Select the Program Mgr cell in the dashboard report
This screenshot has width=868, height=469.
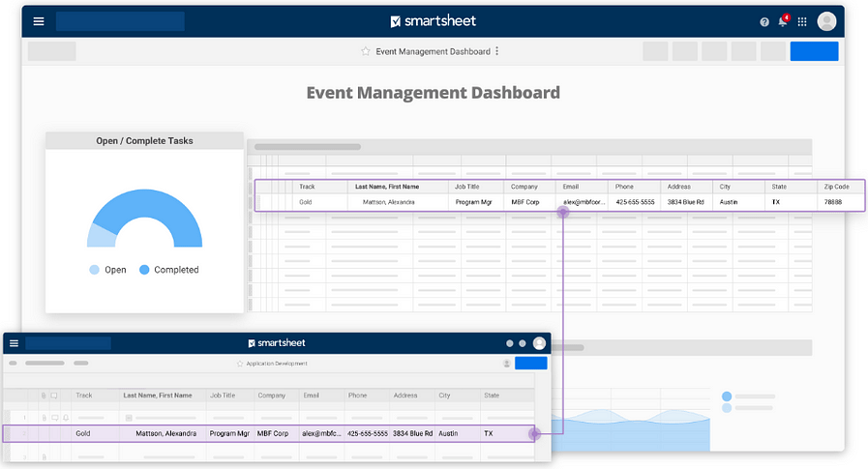pos(473,202)
